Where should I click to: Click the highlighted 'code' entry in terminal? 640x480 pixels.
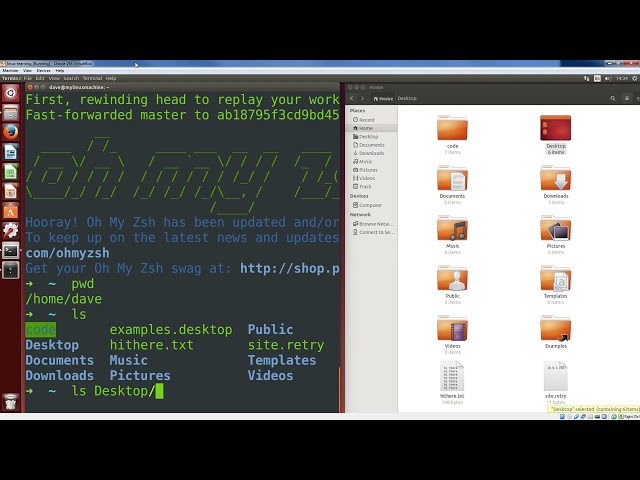click(x=40, y=330)
